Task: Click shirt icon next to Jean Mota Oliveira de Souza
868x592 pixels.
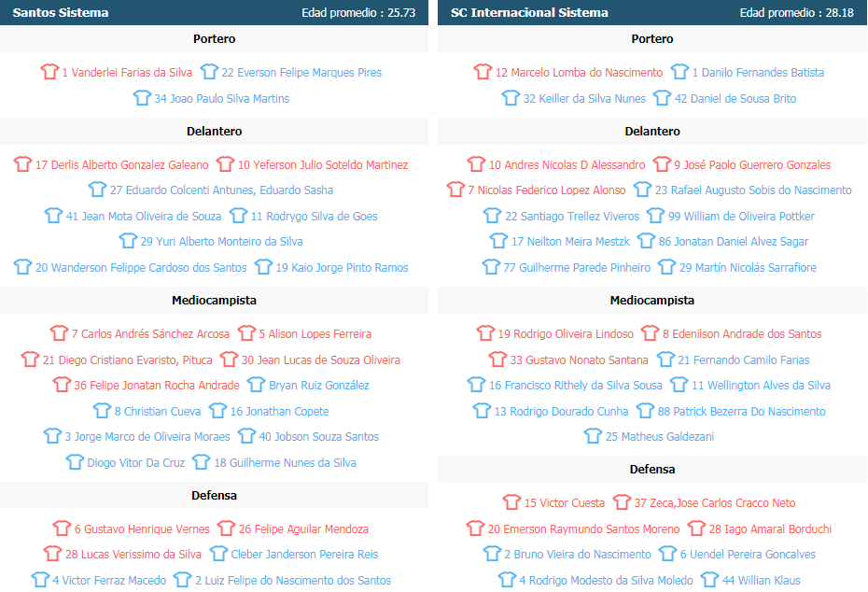Action: (54, 216)
